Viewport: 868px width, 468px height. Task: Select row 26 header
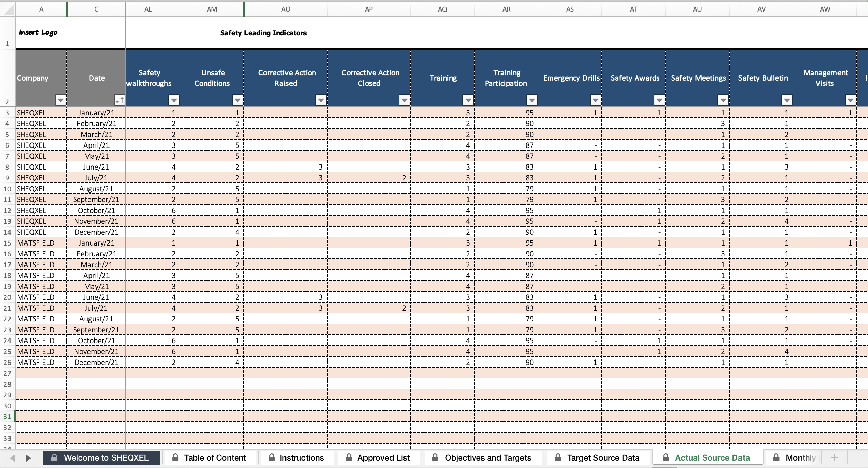7,362
